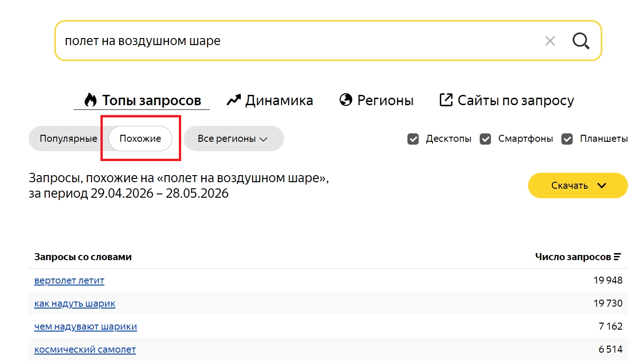
Task: Open the 'чем надувают шарики' query link
Action: click(85, 326)
